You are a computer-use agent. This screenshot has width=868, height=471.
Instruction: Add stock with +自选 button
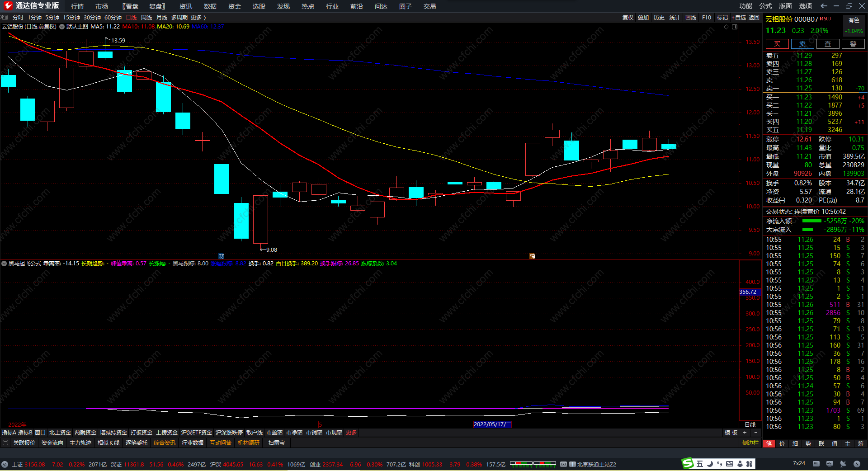click(x=739, y=18)
